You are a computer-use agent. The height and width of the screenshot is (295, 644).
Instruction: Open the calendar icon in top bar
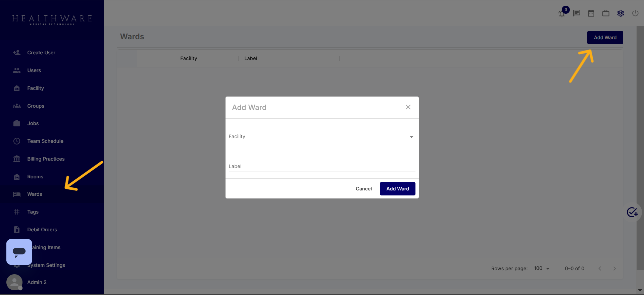[591, 13]
